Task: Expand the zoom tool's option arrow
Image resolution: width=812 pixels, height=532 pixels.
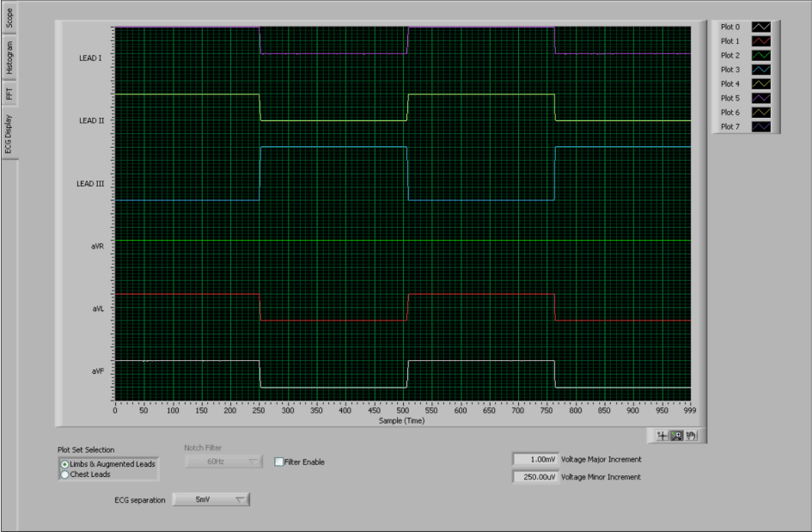Action: coord(680,438)
